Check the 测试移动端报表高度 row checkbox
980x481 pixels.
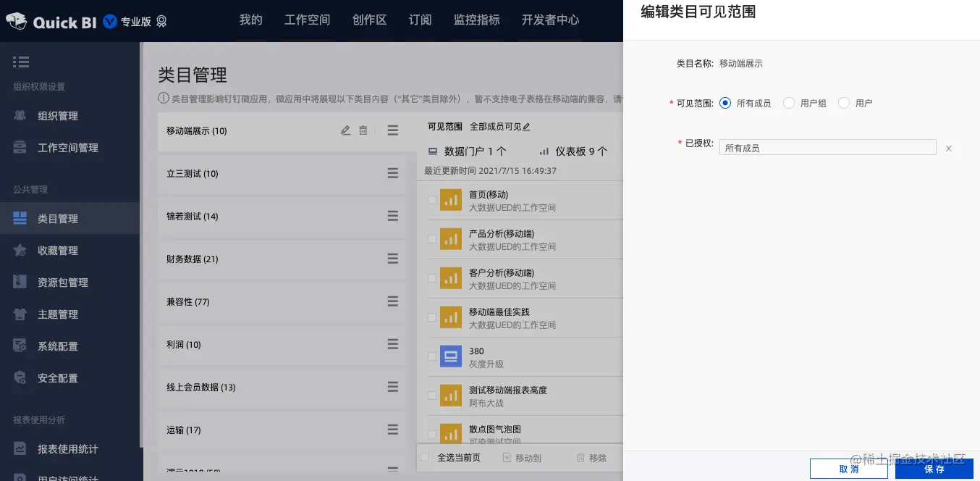click(432, 396)
